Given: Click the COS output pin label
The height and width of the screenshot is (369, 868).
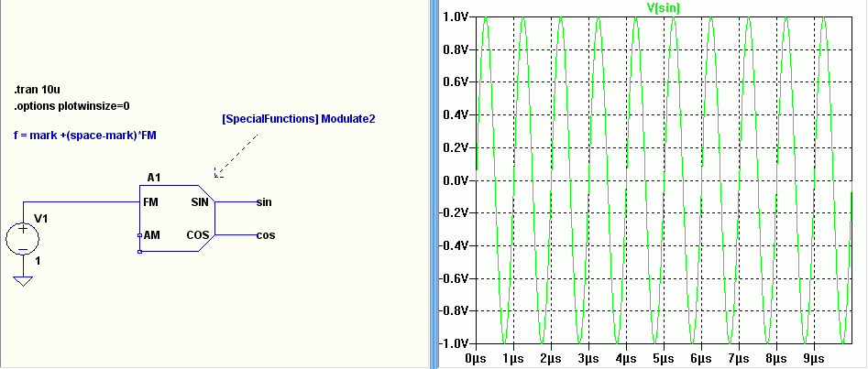Looking at the screenshot, I should coord(198,235).
